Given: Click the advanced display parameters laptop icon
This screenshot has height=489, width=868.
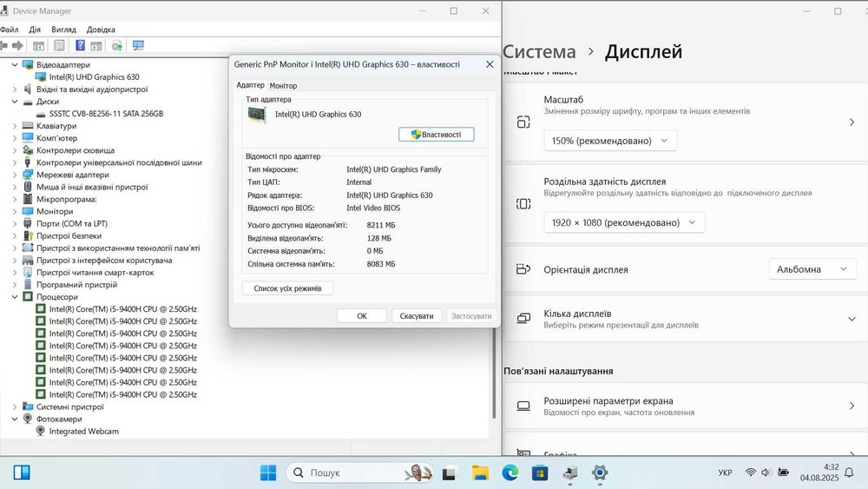Looking at the screenshot, I should [523, 406].
